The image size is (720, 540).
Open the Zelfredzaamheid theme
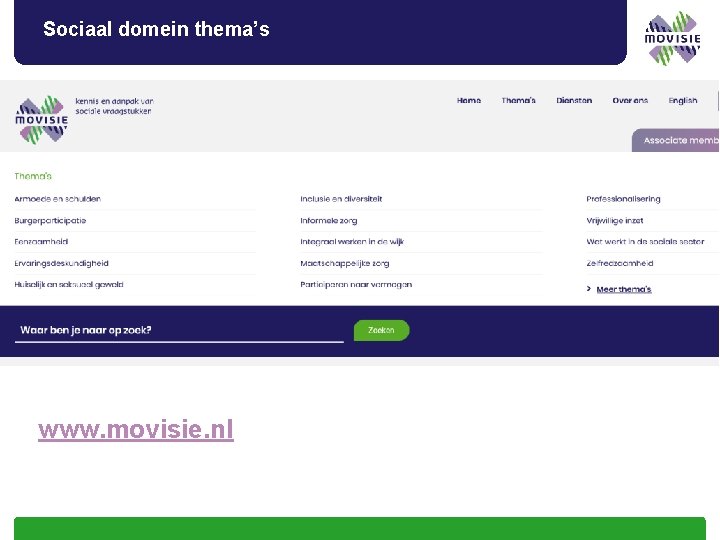click(x=620, y=263)
